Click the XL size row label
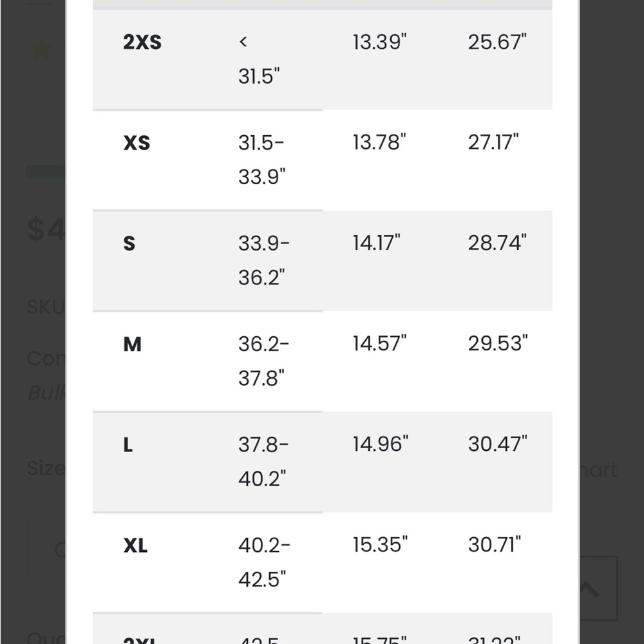This screenshot has width=644, height=644. click(x=135, y=545)
